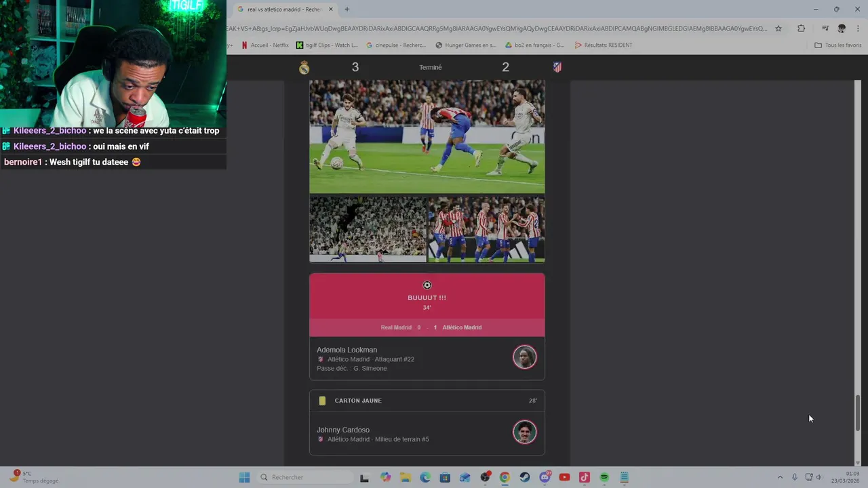
Task: Click the scrollbar down arrow
Action: [x=858, y=462]
